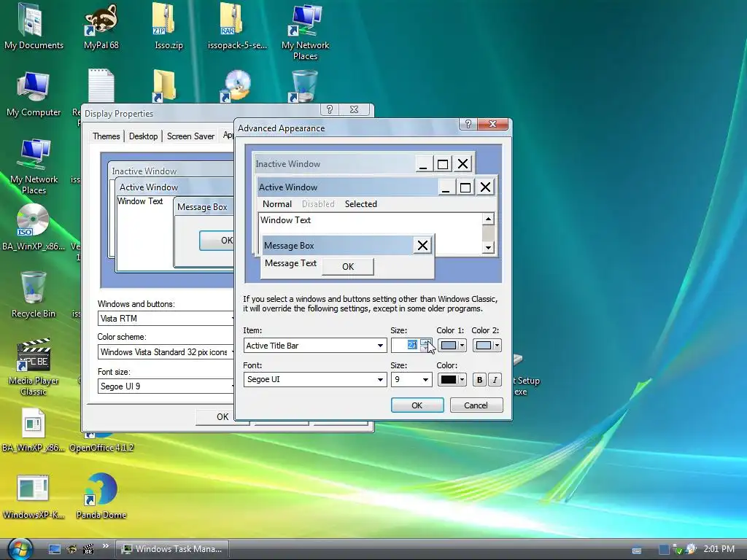
Task: Click the item Size input field
Action: pos(406,345)
